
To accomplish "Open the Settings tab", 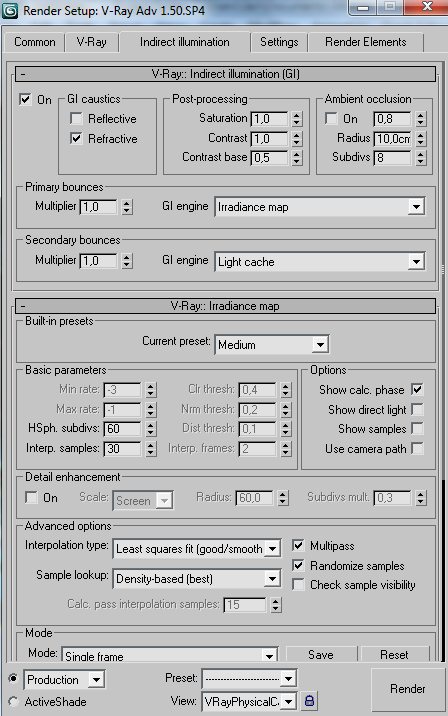I will [279, 42].
